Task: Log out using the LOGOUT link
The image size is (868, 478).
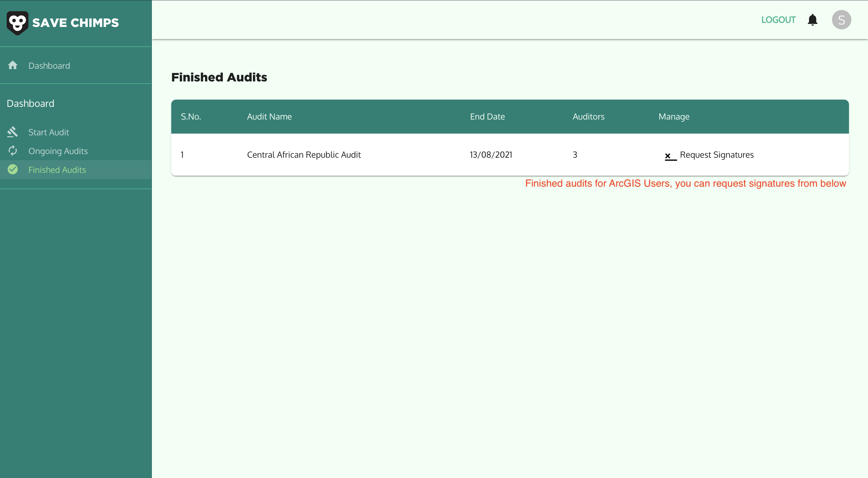Action: pyautogui.click(x=778, y=20)
